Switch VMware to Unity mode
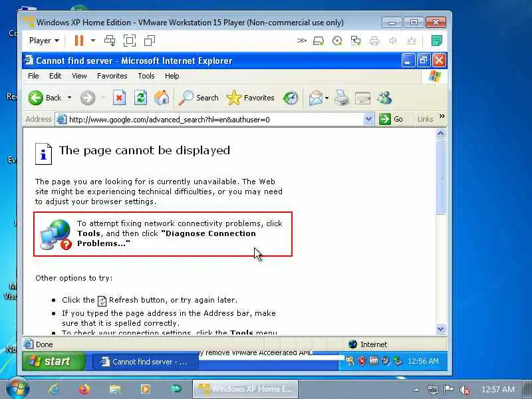The height and width of the screenshot is (399, 532). coord(149,41)
